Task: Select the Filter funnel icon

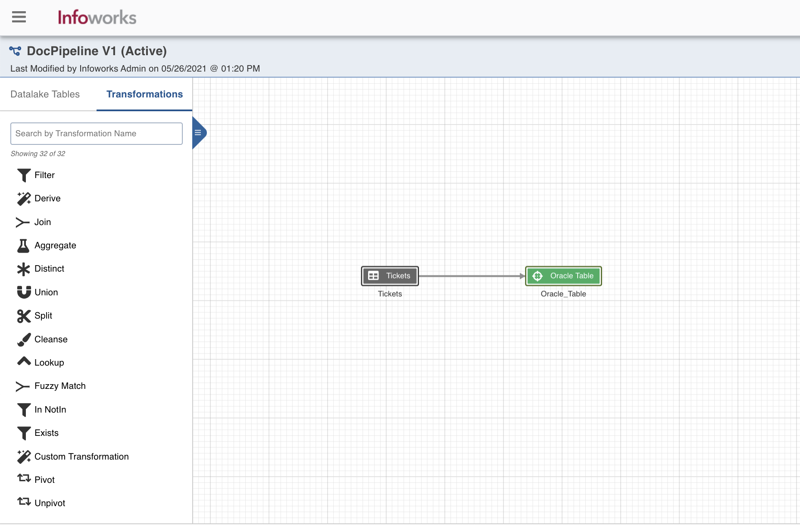Action: pos(24,175)
